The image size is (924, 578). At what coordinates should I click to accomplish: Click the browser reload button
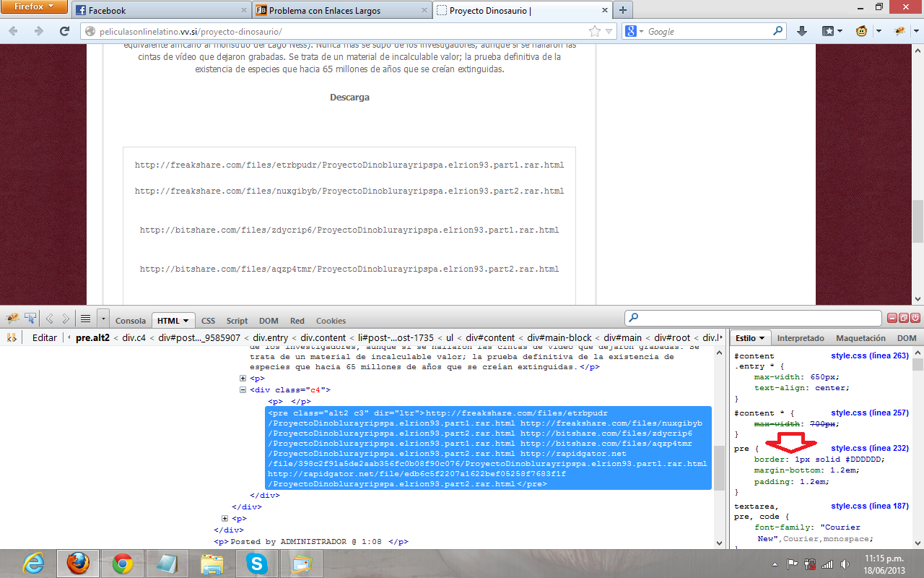tap(65, 31)
